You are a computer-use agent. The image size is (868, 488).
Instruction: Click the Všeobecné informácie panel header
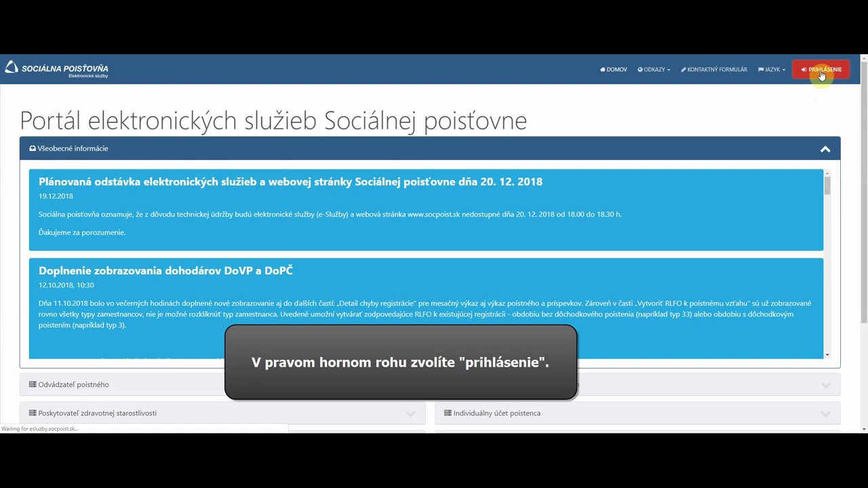click(430, 148)
